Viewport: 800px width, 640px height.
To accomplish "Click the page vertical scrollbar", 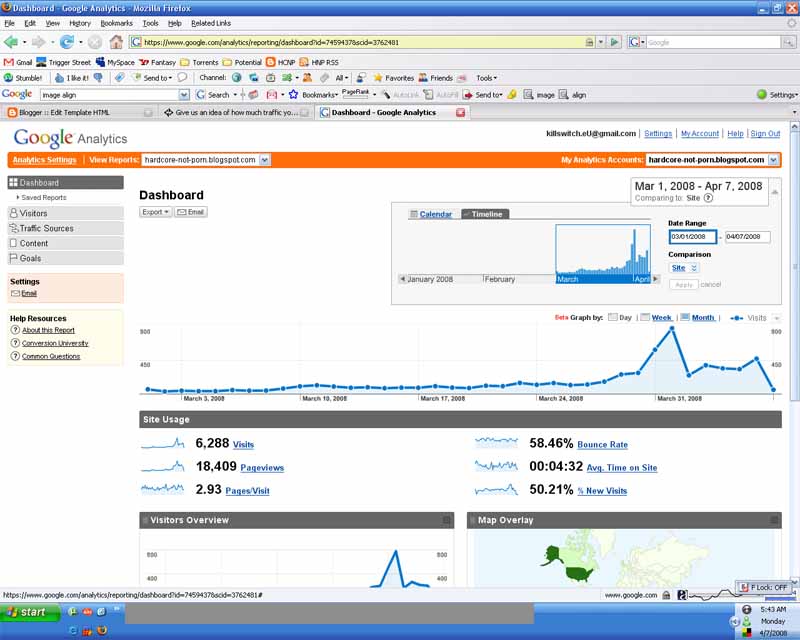I will pyautogui.click(x=794, y=265).
